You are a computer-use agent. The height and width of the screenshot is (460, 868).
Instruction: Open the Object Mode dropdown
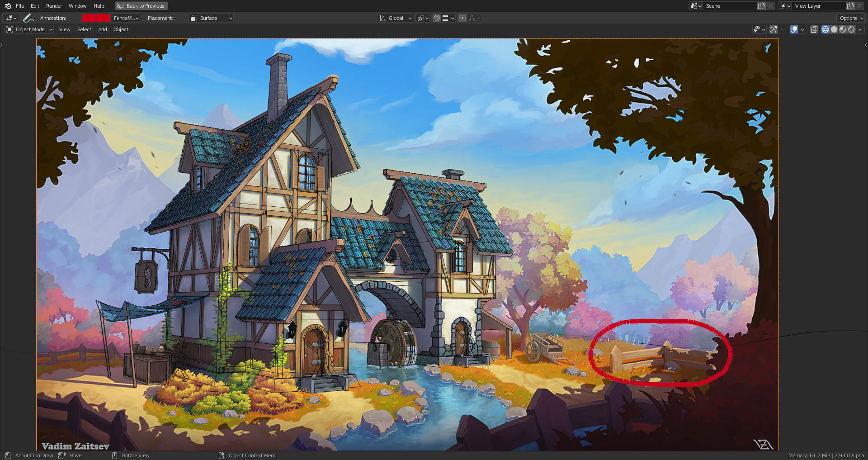(29, 29)
